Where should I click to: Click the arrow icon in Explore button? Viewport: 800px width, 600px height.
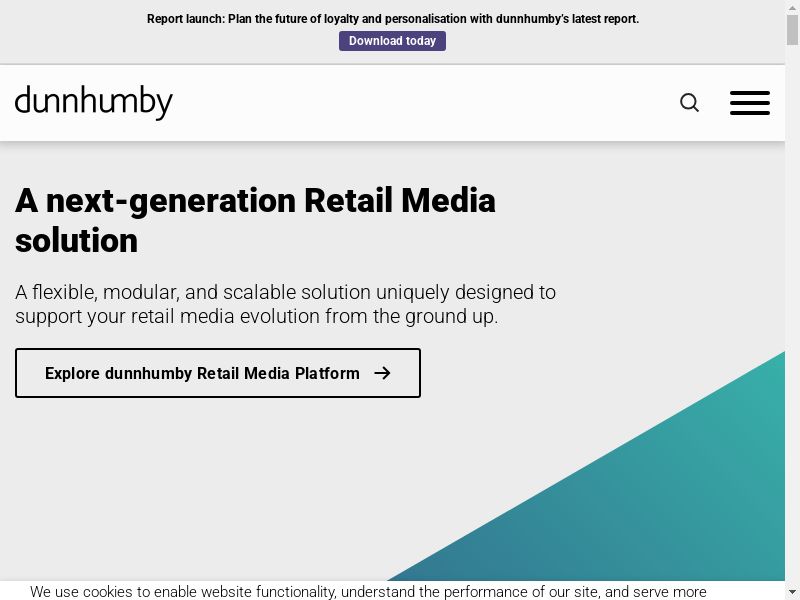click(x=382, y=373)
